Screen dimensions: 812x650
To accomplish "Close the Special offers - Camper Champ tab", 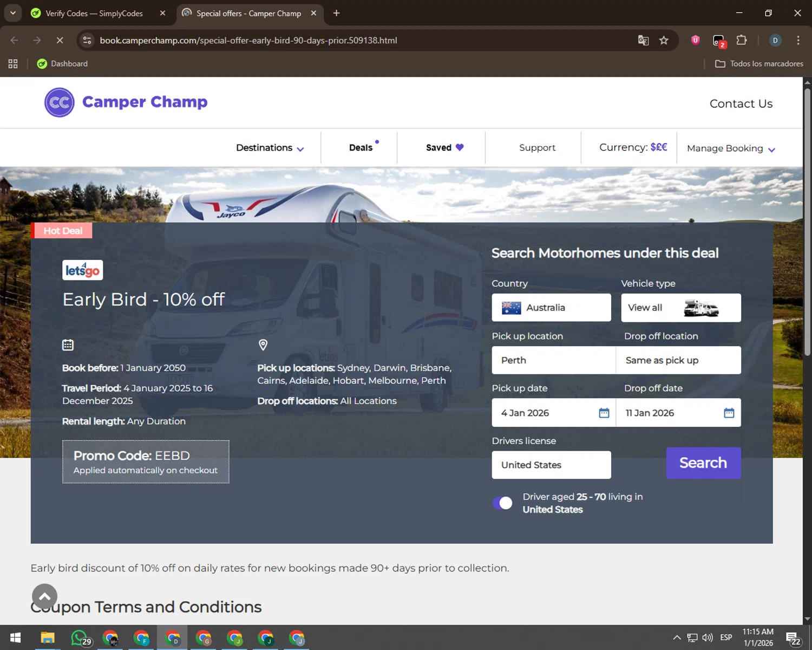I will (313, 13).
